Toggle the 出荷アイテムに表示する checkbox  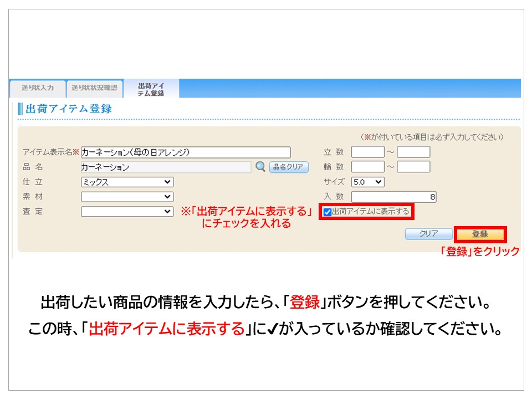tap(328, 212)
